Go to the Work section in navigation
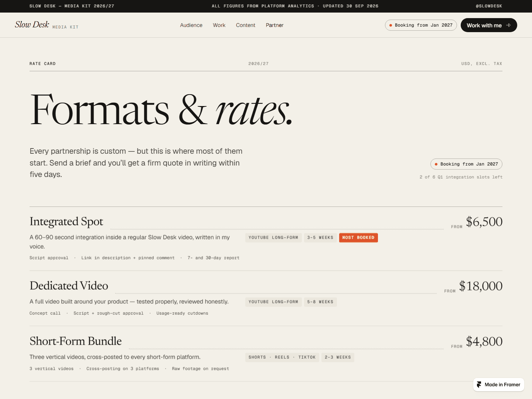The width and height of the screenshot is (532, 399). [219, 25]
